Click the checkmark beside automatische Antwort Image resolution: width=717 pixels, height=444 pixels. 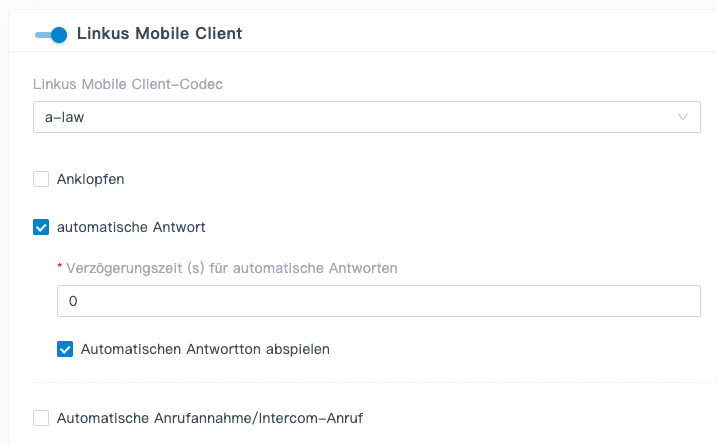pyautogui.click(x=41, y=227)
